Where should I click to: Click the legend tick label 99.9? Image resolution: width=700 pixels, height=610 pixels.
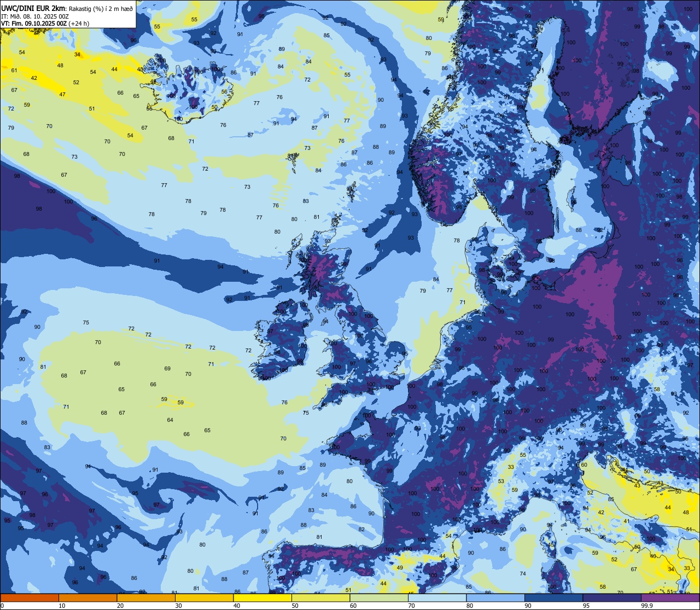[x=646, y=606]
